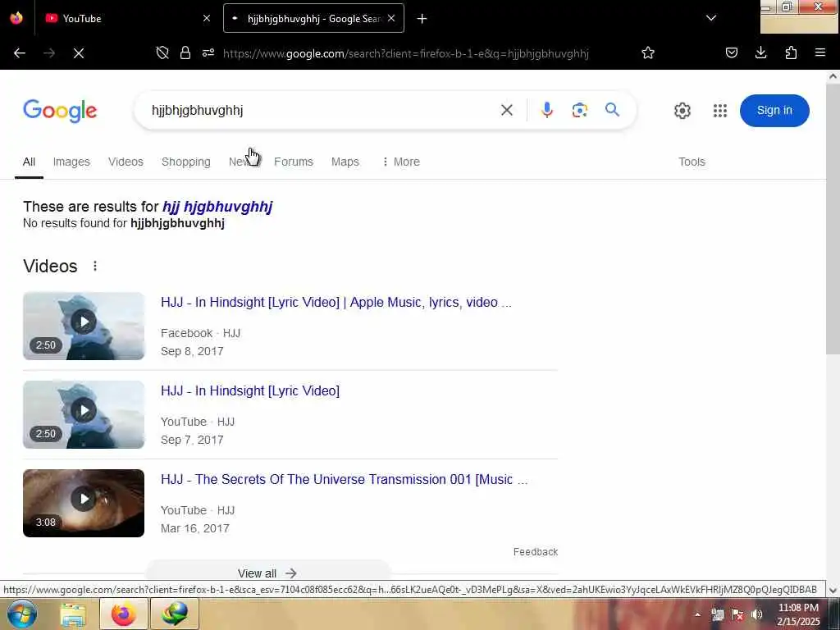Open the Google apps grid

point(720,111)
